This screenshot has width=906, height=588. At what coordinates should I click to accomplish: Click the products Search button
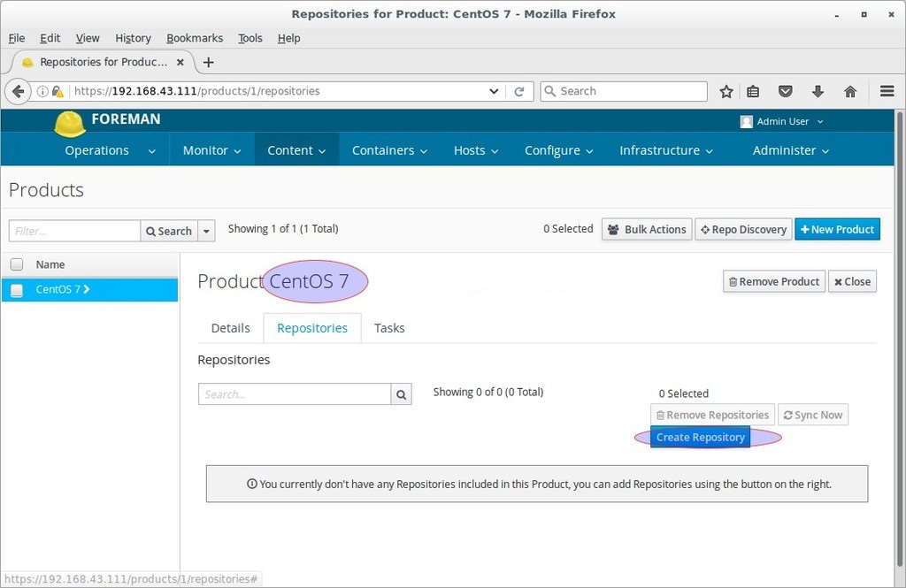click(169, 231)
